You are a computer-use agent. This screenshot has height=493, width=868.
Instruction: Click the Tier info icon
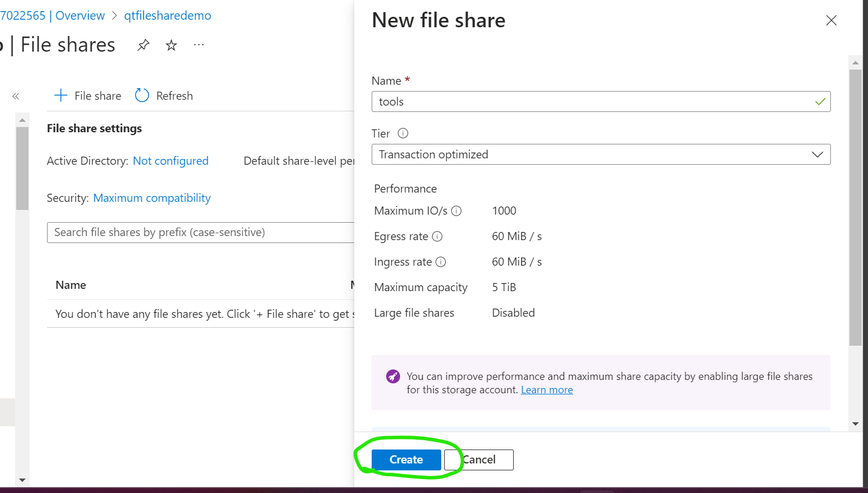point(403,133)
